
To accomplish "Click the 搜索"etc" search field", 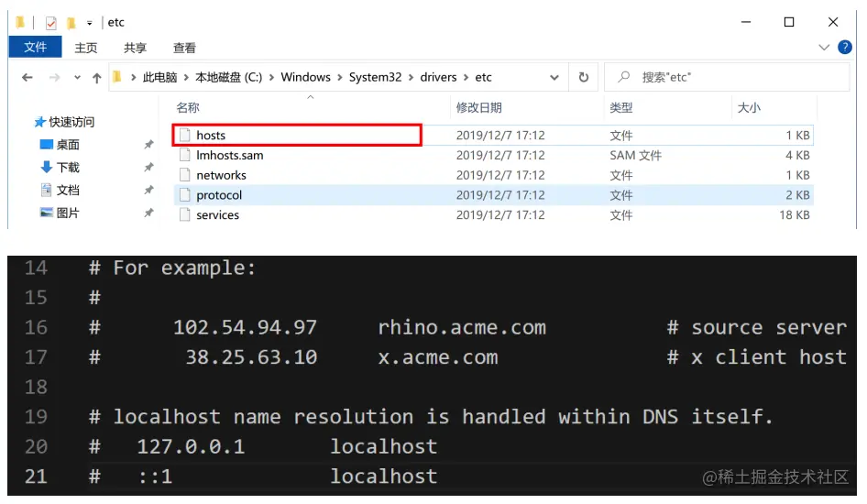I will coord(727,77).
